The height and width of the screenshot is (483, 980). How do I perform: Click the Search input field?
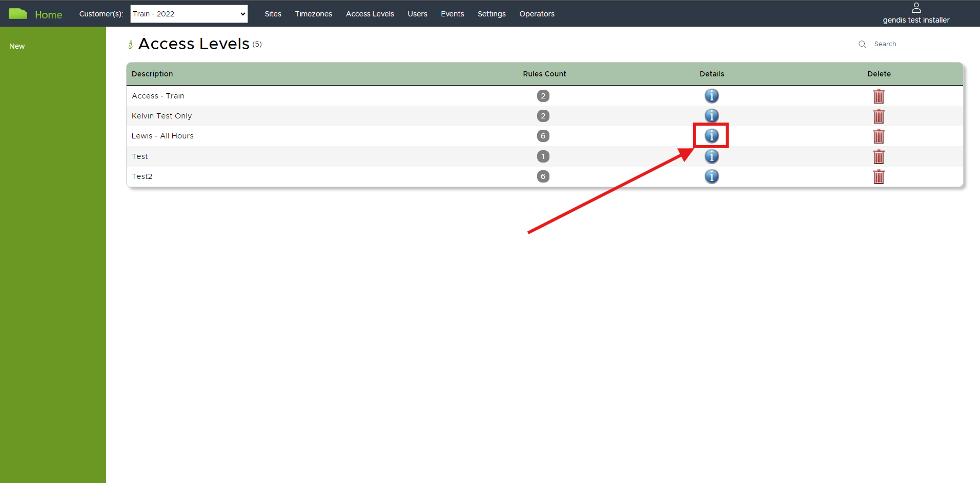point(913,44)
